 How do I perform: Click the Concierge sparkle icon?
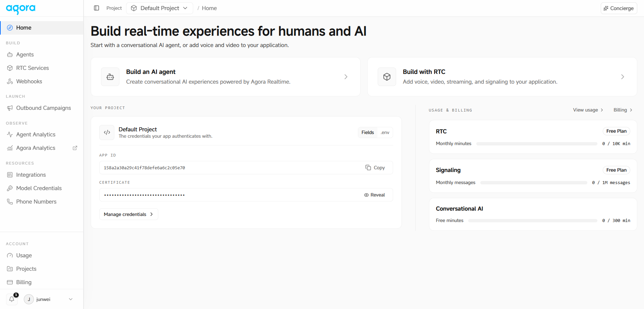pyautogui.click(x=606, y=8)
